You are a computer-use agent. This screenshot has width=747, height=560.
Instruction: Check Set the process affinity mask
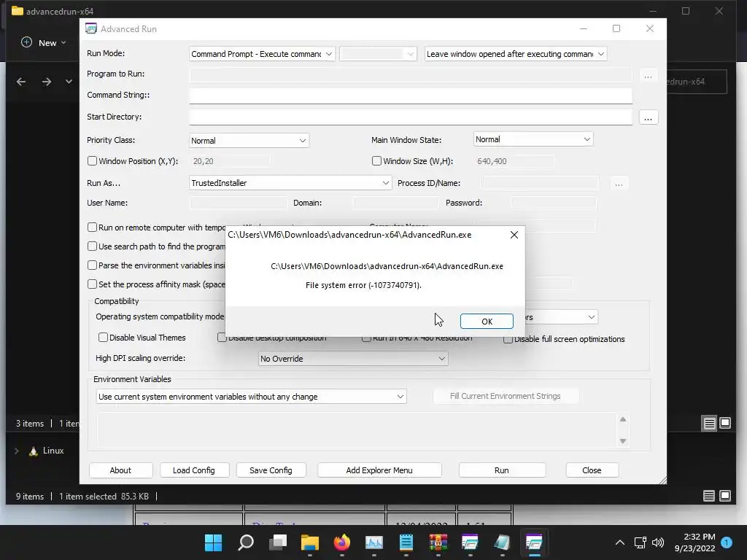coord(93,284)
